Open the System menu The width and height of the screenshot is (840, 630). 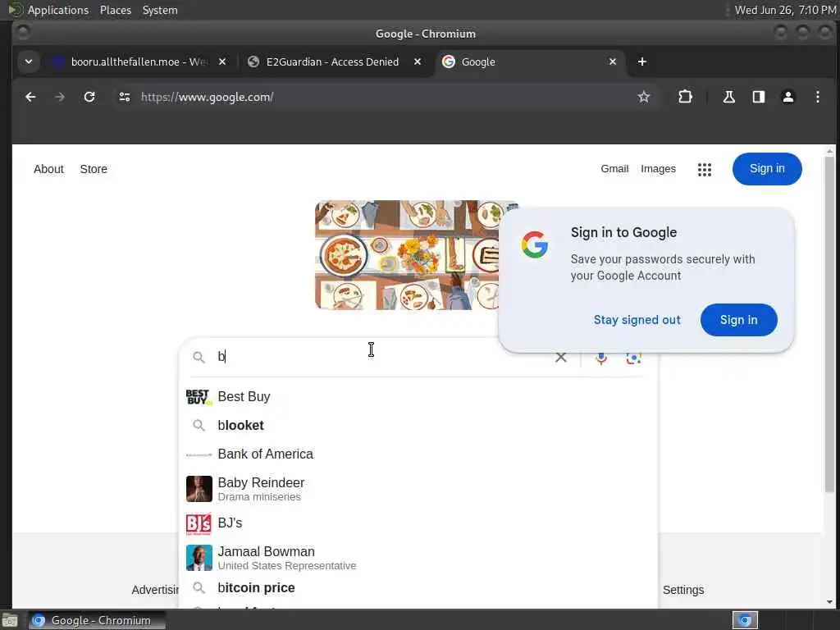(160, 10)
